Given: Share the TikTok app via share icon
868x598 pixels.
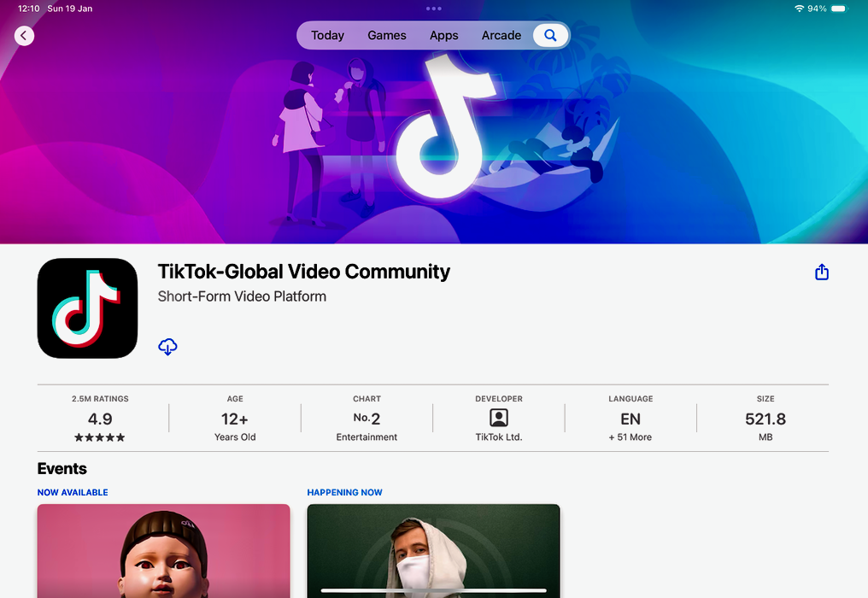Looking at the screenshot, I should tap(822, 272).
